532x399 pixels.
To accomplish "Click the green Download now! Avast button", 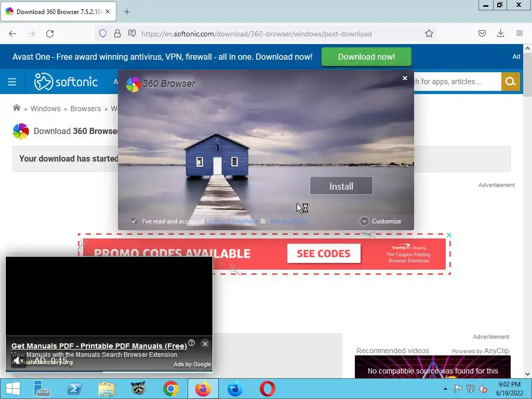I will click(x=366, y=57).
